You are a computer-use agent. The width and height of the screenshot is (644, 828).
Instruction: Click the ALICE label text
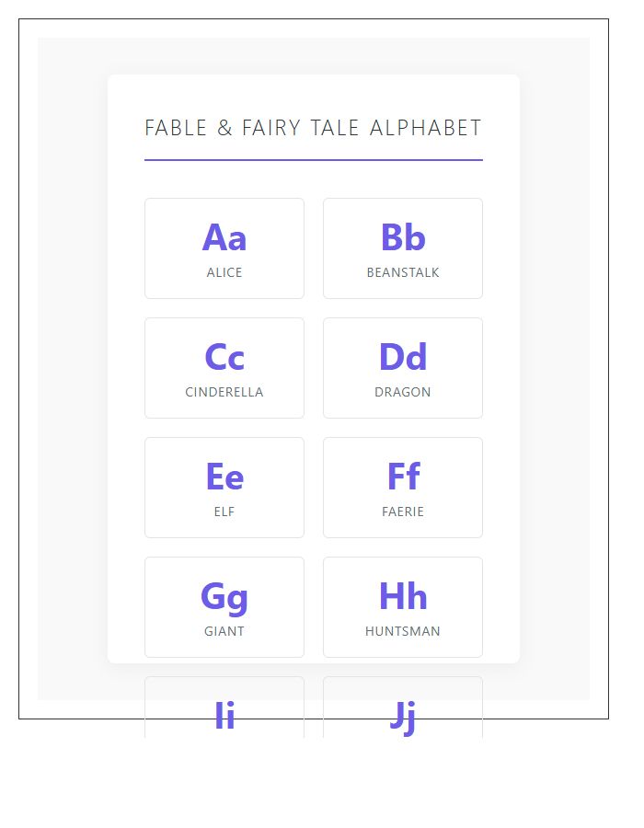pos(224,272)
